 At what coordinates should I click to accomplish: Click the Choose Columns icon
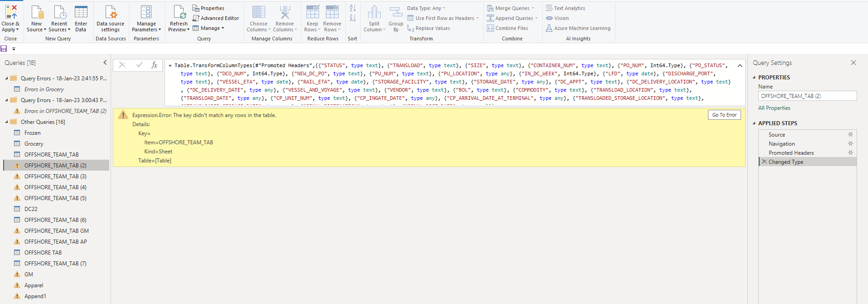pos(259,12)
